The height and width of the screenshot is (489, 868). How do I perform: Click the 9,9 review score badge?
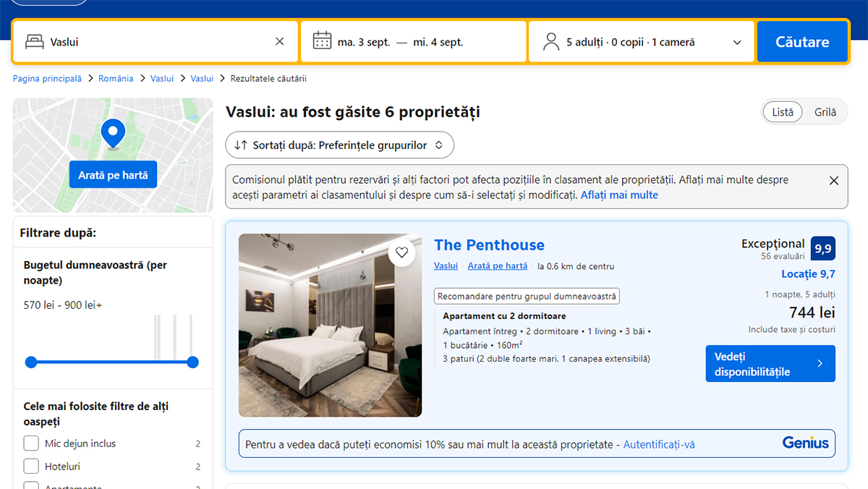[x=823, y=249]
